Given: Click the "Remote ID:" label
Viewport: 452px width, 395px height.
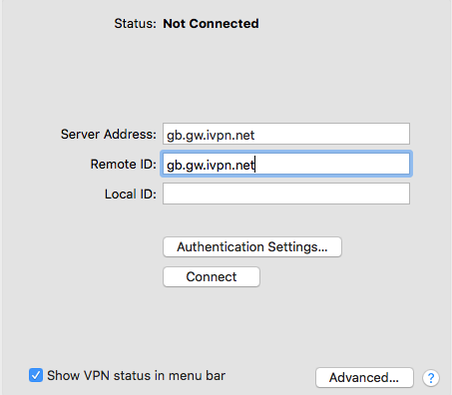Looking at the screenshot, I should point(123,164).
